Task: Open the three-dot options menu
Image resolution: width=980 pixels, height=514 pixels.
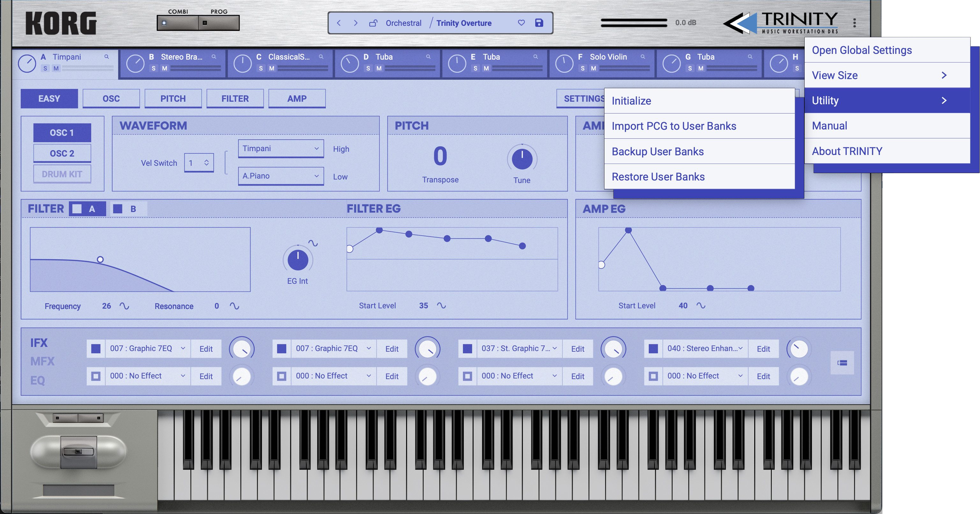Action: point(854,23)
